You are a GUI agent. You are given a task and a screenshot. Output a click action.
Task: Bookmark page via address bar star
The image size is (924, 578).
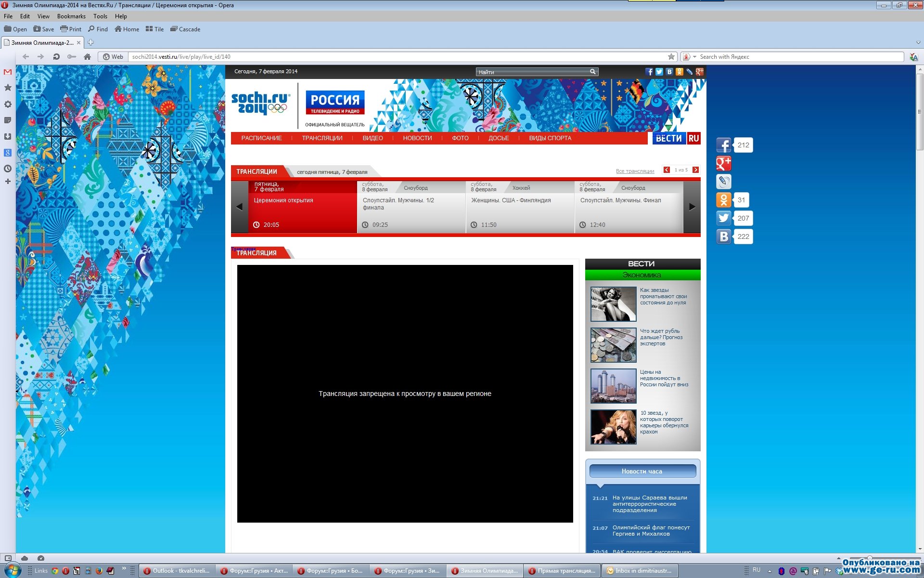coord(671,57)
